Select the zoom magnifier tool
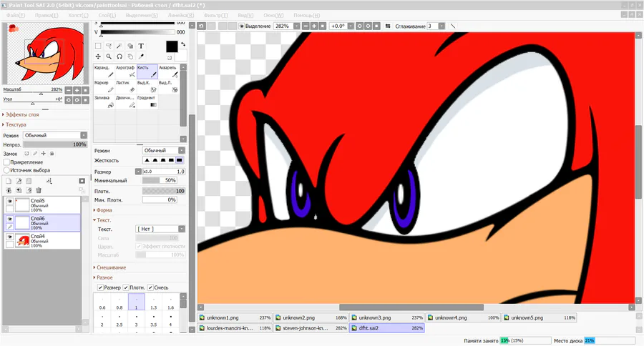The image size is (644, 346). 109,56
